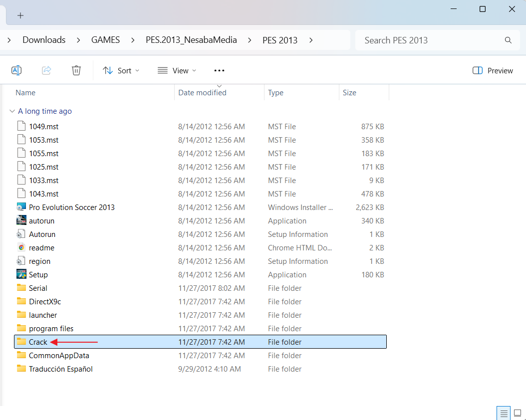Click the 'Pro Evolution Soccer 2013' file name
Image resolution: width=526 pixels, height=420 pixels.
72,208
